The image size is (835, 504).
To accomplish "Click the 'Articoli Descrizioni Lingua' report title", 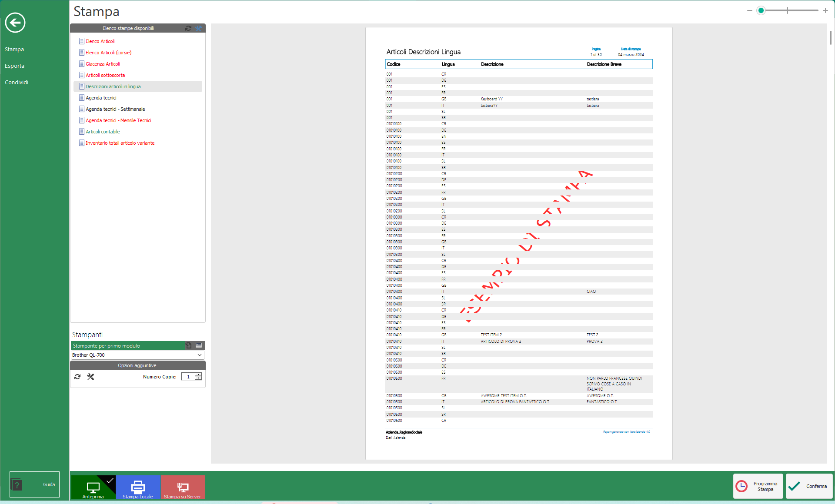I will click(x=424, y=52).
